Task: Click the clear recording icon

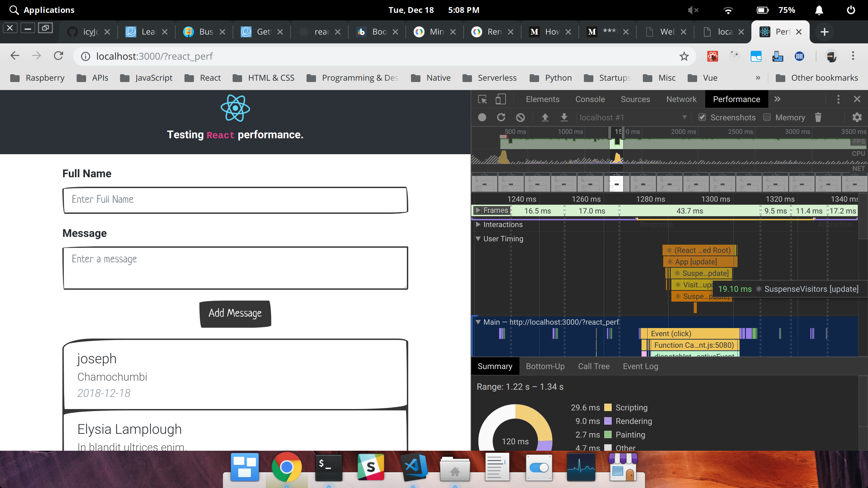Action: coord(520,117)
